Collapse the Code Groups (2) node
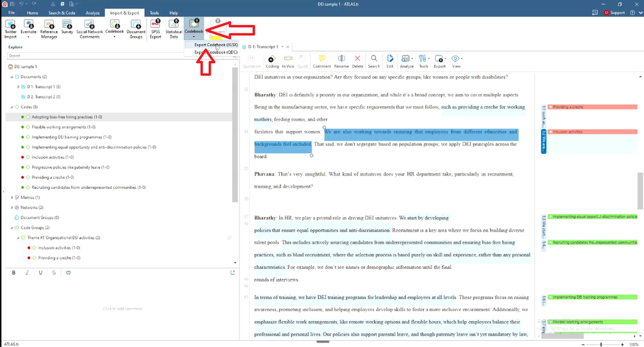This screenshot has height=347, width=644. [11, 228]
